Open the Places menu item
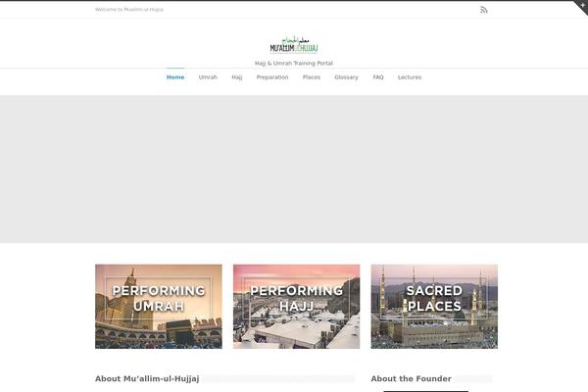This screenshot has height=392, width=588. pyautogui.click(x=312, y=77)
